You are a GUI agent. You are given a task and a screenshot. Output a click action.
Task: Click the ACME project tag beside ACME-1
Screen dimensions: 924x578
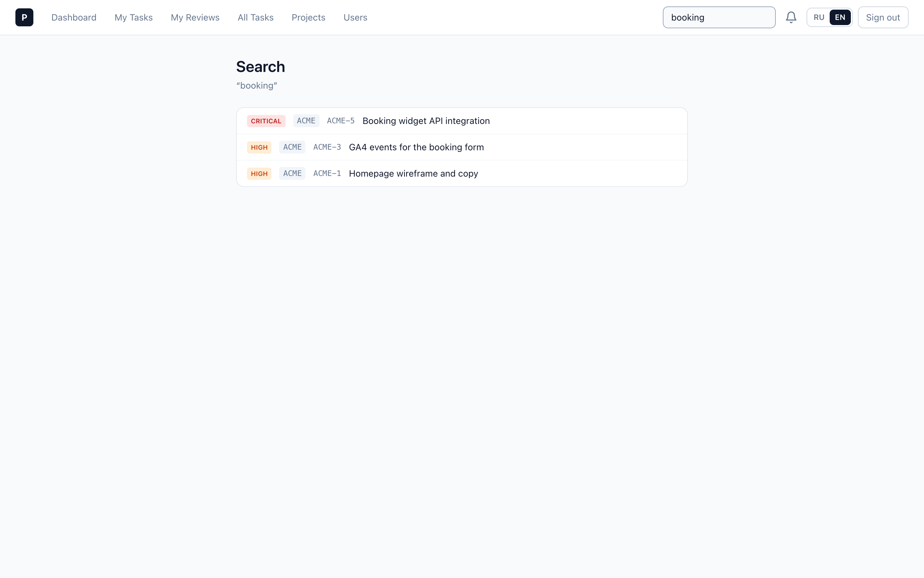292,173
